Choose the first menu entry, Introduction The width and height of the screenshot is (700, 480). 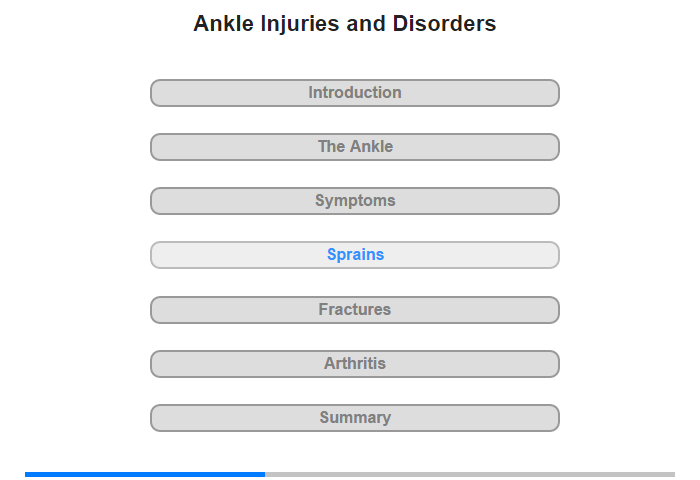point(355,93)
